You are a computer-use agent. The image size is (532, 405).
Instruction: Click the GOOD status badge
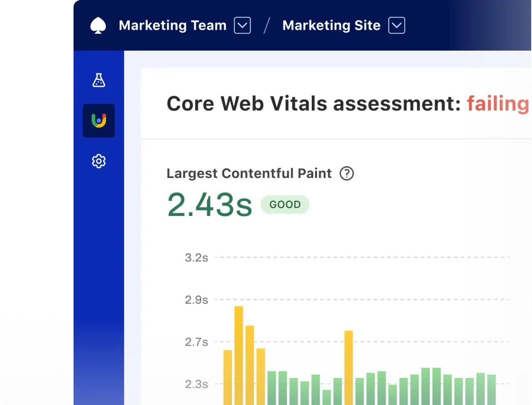pos(285,205)
